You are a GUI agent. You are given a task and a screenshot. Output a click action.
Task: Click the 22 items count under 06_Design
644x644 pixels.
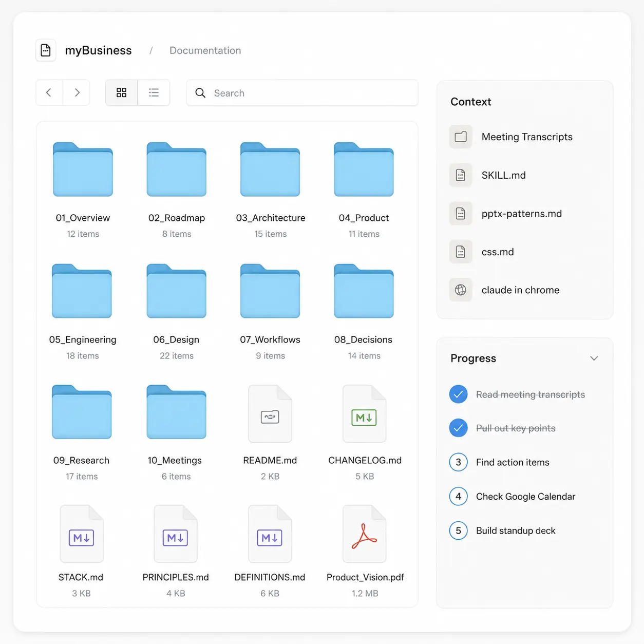click(177, 355)
